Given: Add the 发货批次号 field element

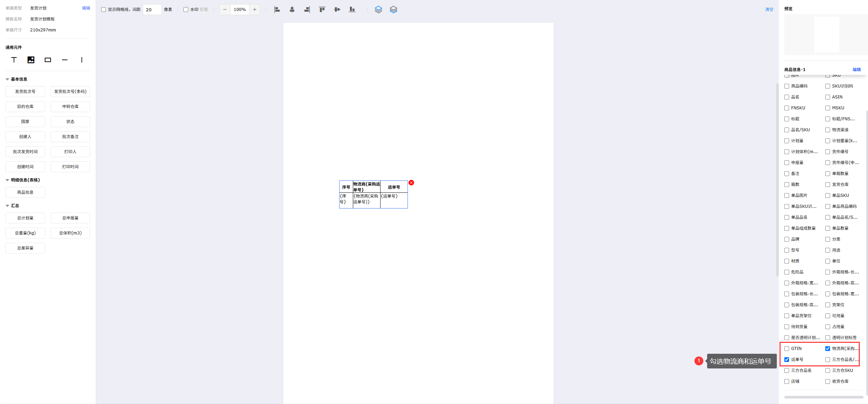Looking at the screenshot, I should click(x=25, y=92).
